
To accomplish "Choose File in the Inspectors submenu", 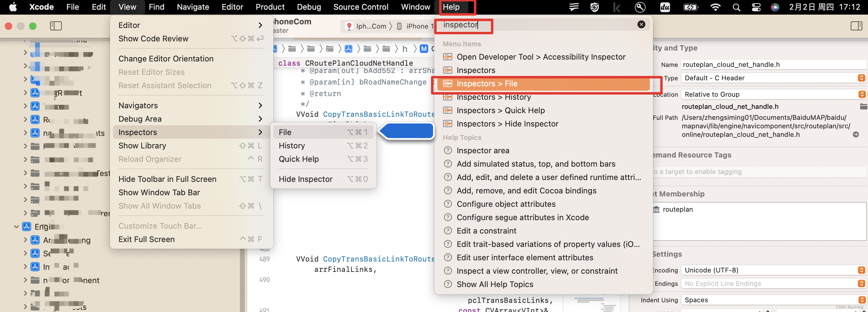I will pos(323,132).
